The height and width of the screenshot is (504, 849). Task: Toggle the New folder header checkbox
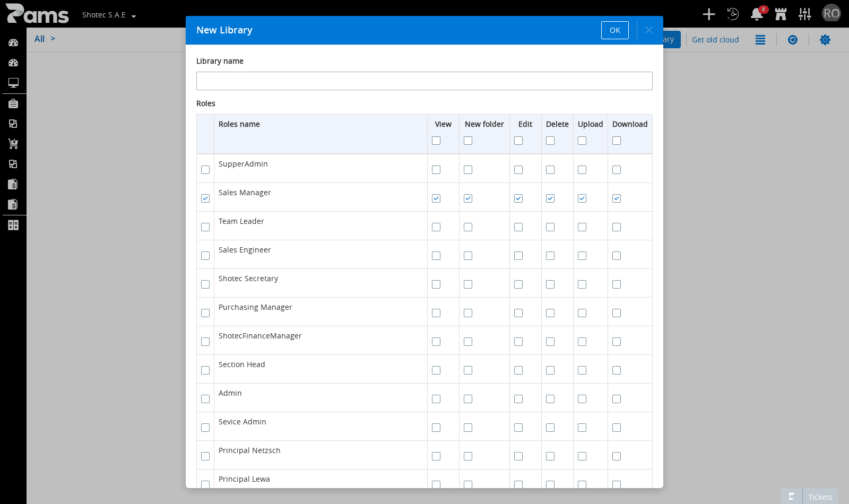click(x=468, y=141)
